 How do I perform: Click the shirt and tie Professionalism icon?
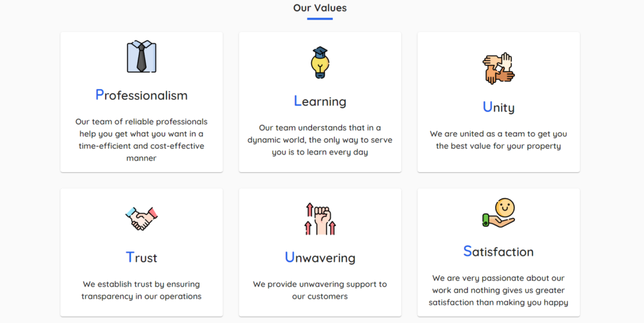[142, 57]
